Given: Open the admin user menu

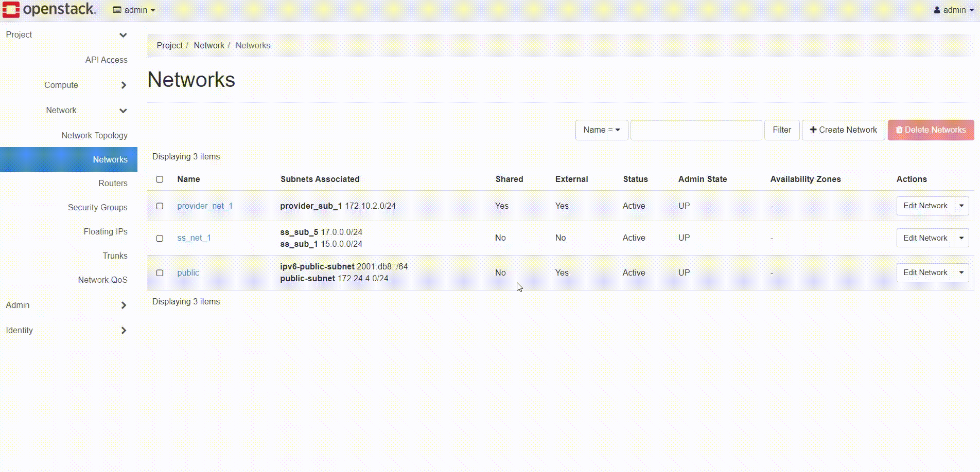Looking at the screenshot, I should point(953,10).
